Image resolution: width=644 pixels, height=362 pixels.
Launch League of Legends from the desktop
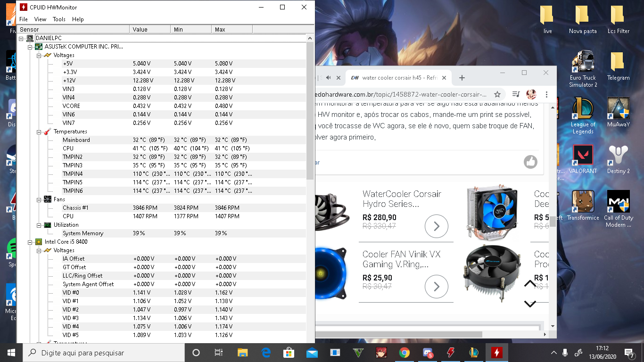click(x=583, y=116)
